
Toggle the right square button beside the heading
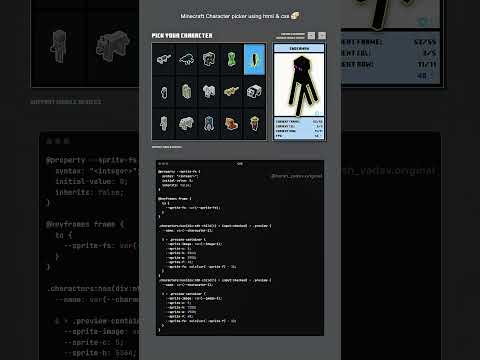click(322, 36)
